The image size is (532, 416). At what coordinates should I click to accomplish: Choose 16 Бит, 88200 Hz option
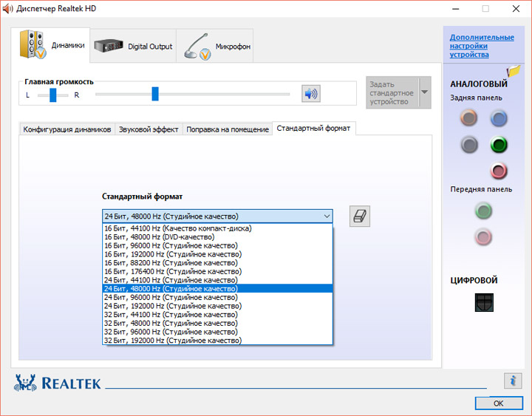coord(217,263)
